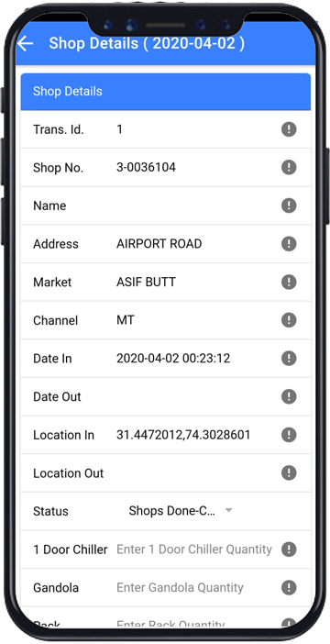Click info icon in Location Out row
The height and width of the screenshot is (644, 330).
289,473
